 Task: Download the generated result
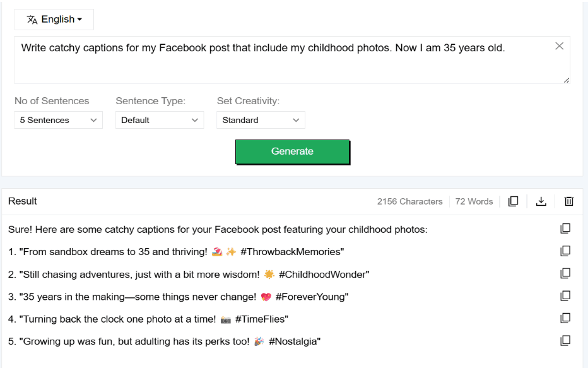[x=541, y=201]
